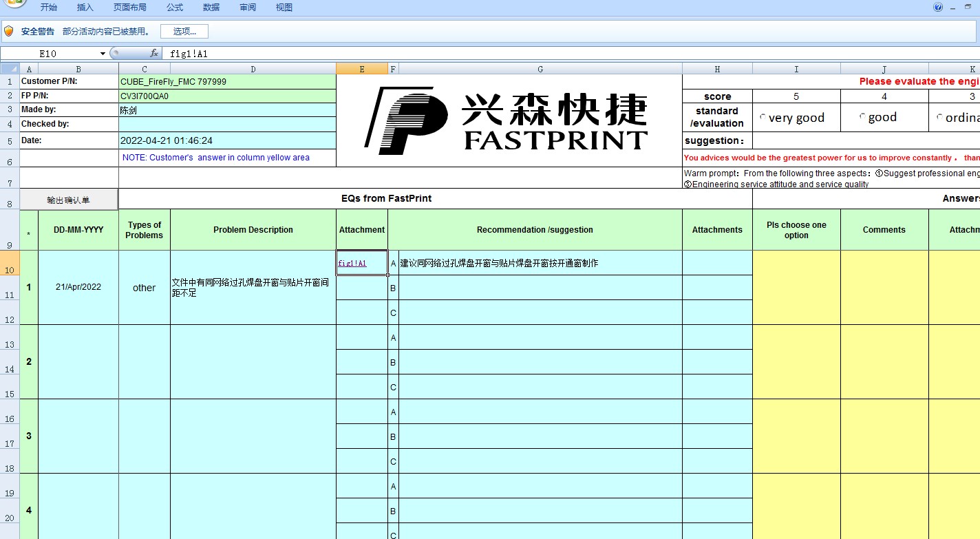The height and width of the screenshot is (539, 980).
Task: Click the 'Checked by:' label cell
Action: click(69, 125)
